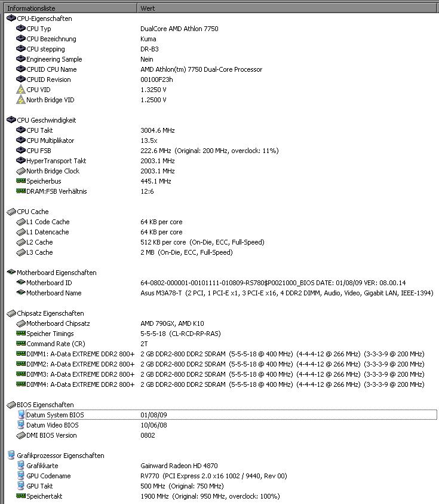Select the Kuma value
The image size is (439, 504).
148,39
